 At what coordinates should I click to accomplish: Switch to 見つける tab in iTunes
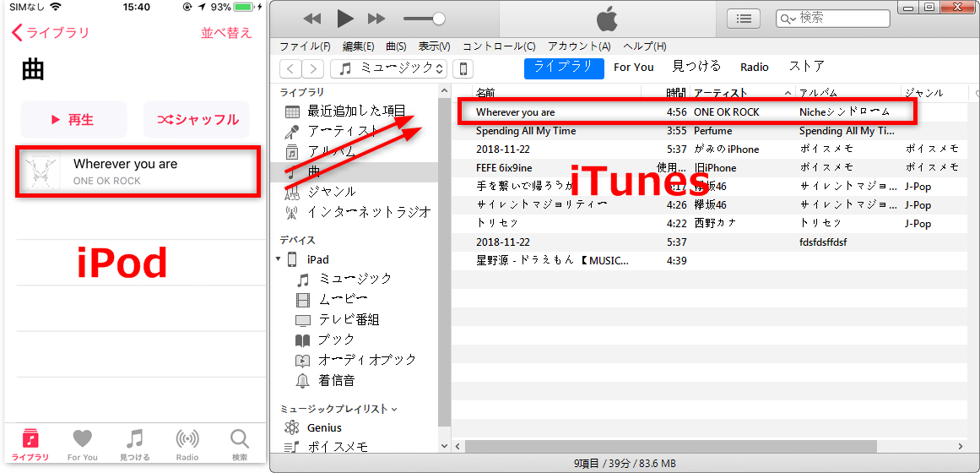[x=696, y=67]
